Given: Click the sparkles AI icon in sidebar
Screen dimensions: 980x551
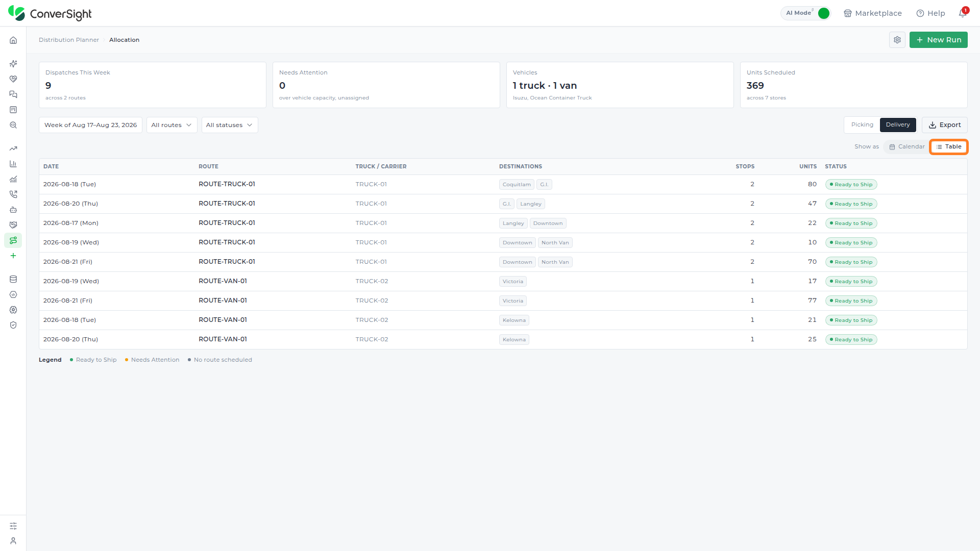Looking at the screenshot, I should click(13, 64).
